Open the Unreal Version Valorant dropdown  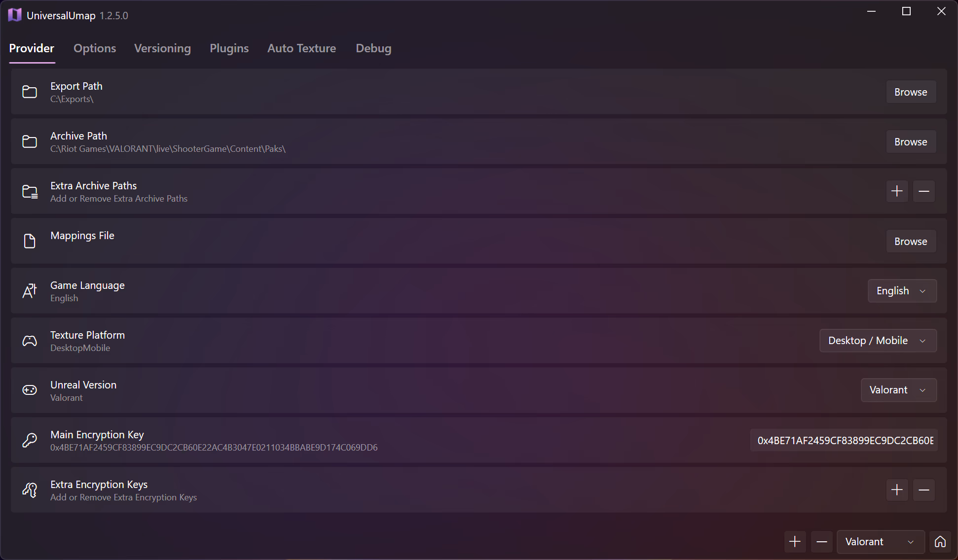898,390
